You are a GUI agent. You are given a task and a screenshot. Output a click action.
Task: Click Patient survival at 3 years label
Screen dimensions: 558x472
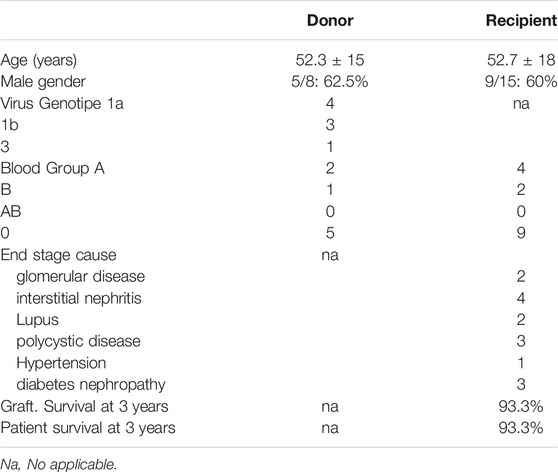tap(88, 428)
